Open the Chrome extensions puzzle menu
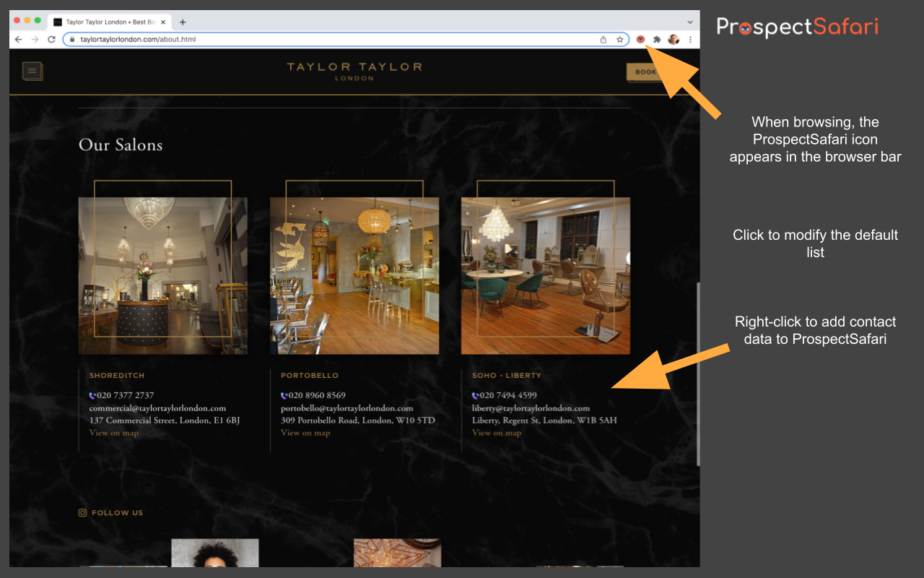The image size is (924, 578). click(657, 39)
